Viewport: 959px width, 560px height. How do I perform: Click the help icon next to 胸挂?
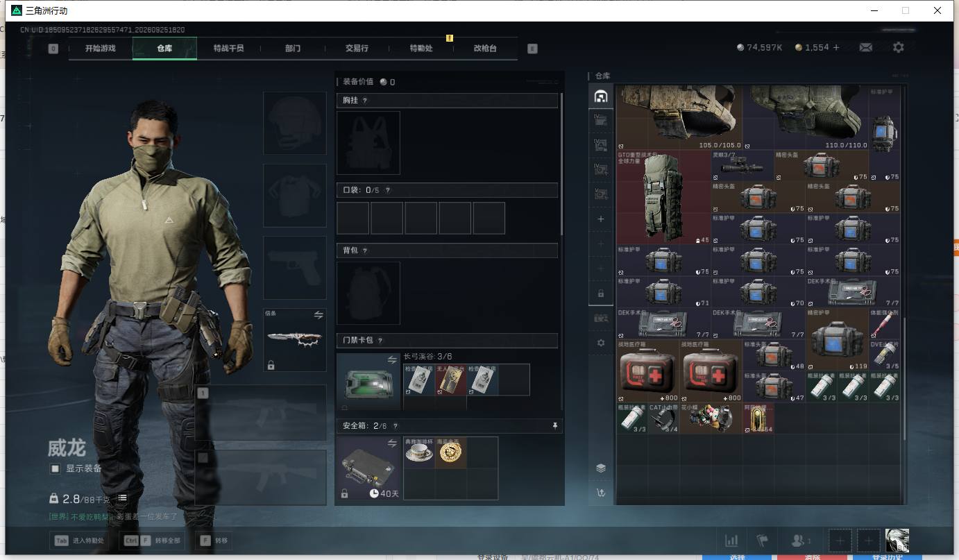pos(365,101)
